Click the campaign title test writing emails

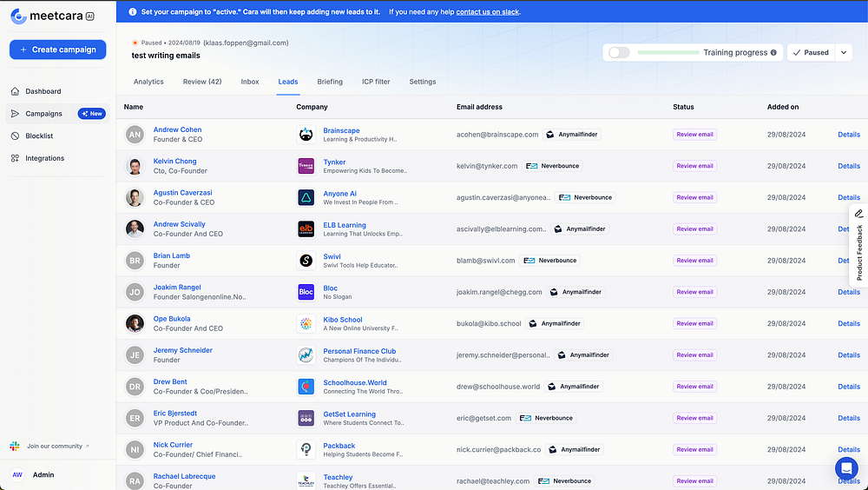point(166,56)
